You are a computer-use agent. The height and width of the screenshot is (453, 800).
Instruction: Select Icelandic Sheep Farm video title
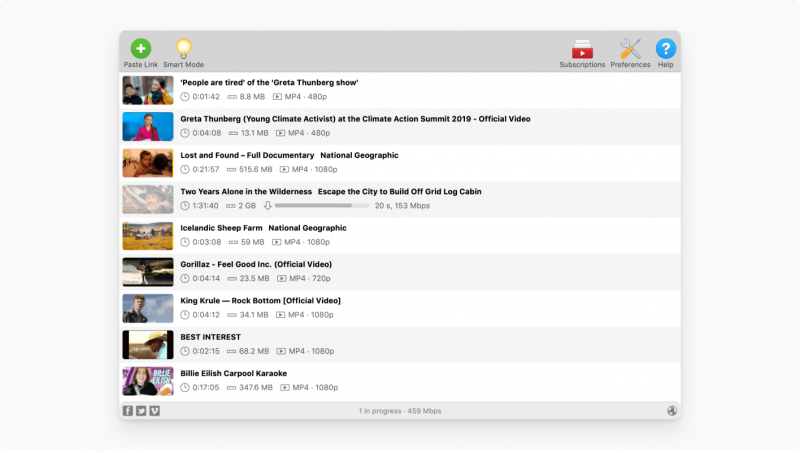coord(263,228)
